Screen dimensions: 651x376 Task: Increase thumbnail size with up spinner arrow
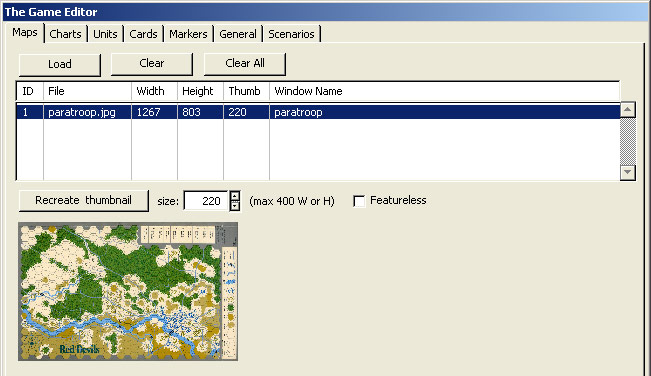pos(235,195)
